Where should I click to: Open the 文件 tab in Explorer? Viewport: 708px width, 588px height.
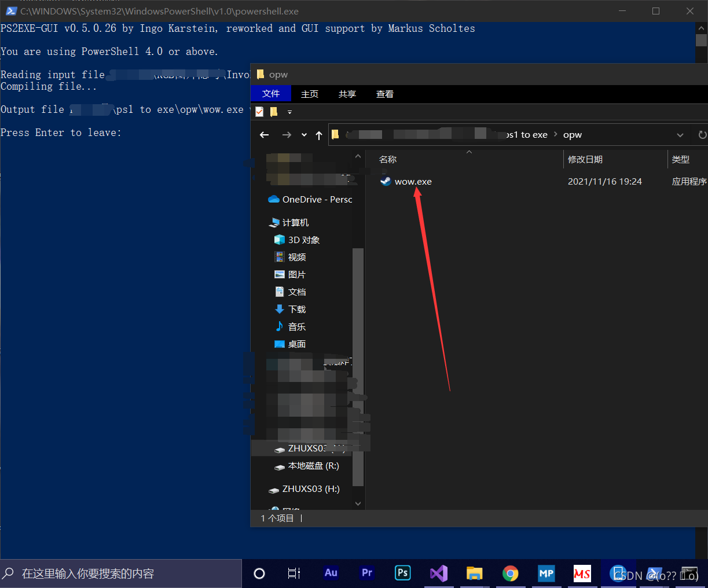click(x=271, y=94)
